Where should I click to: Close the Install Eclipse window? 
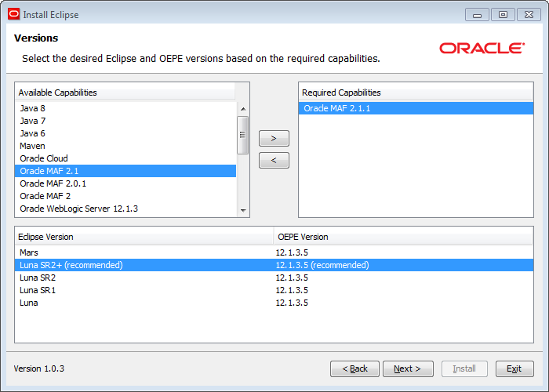[529, 15]
